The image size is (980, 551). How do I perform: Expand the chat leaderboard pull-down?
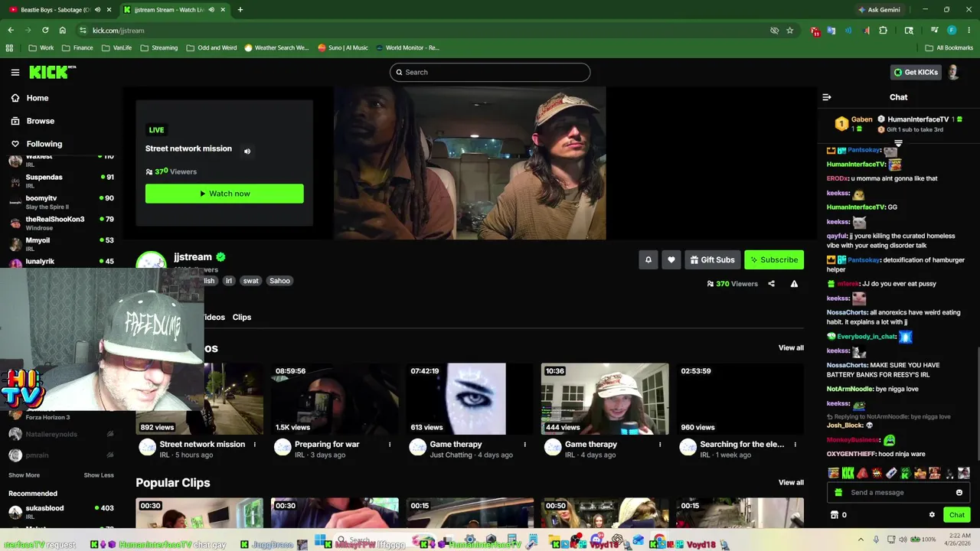point(898,143)
